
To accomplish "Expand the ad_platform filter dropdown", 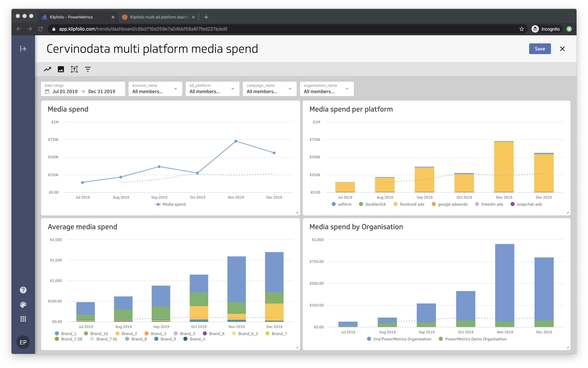I will (212, 89).
